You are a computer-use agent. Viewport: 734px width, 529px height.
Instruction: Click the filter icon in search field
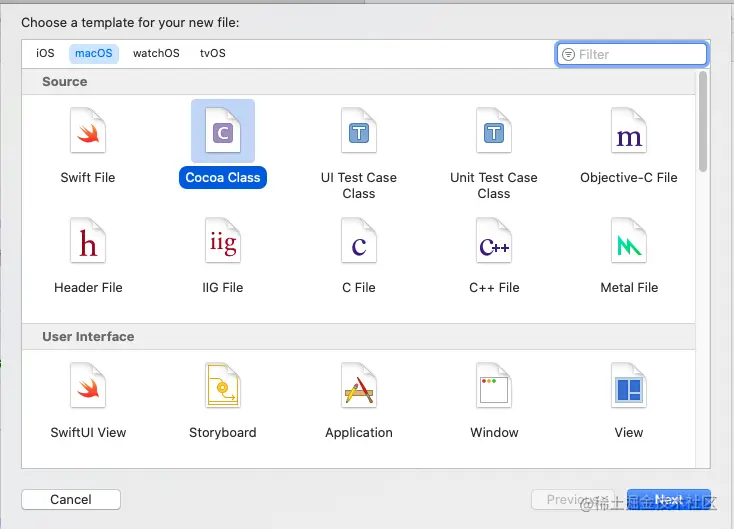(x=568, y=54)
